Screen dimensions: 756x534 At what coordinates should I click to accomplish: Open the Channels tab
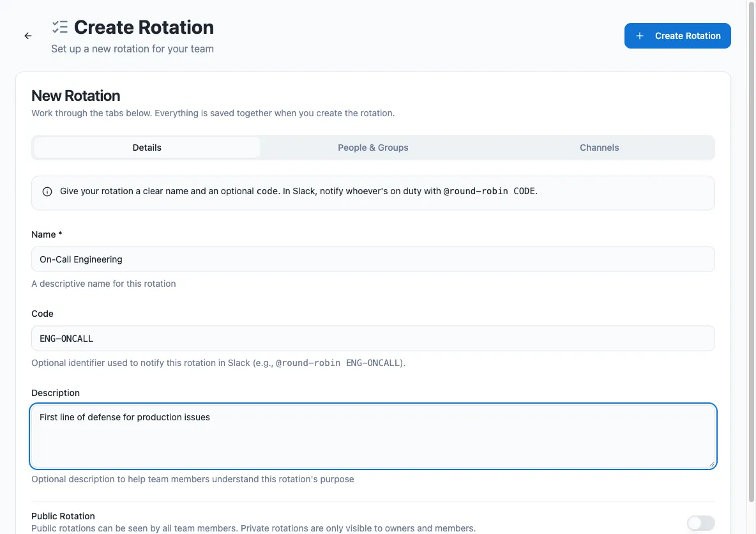click(600, 148)
